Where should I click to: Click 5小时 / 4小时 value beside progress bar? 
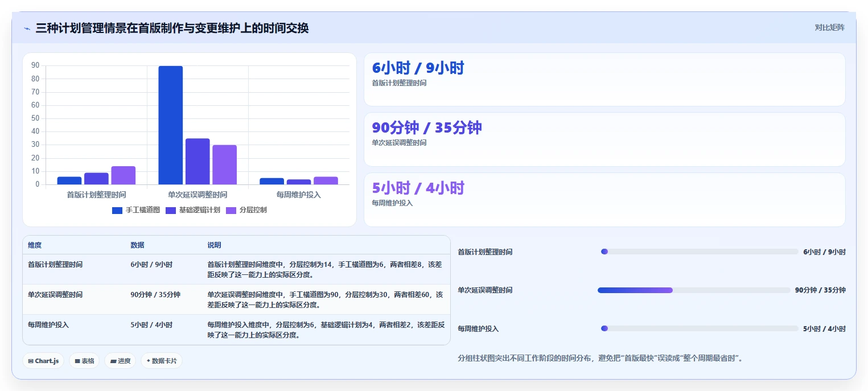(824, 329)
